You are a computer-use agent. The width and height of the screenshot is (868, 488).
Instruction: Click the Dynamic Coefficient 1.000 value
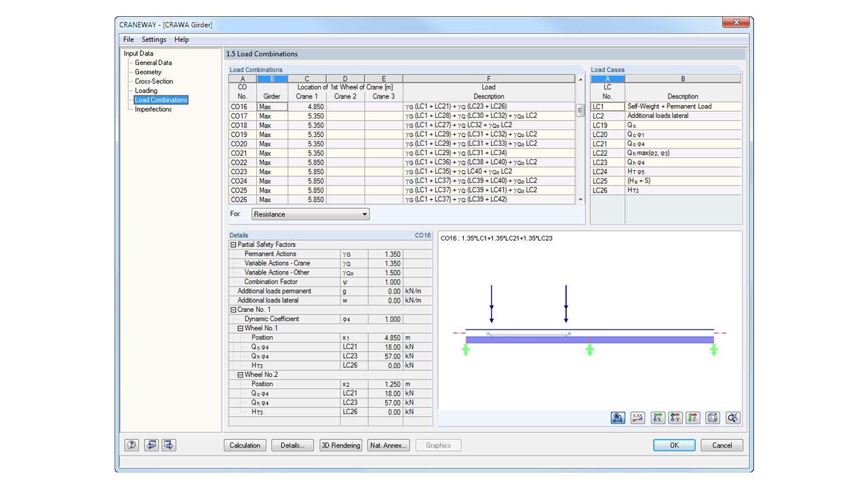point(385,319)
